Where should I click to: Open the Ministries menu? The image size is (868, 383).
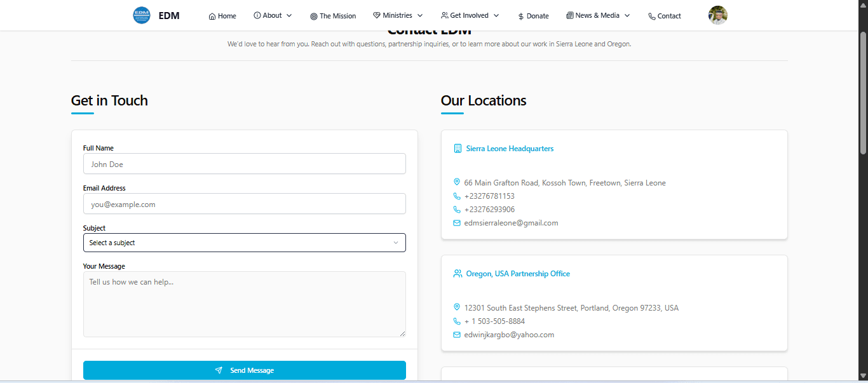click(x=398, y=15)
